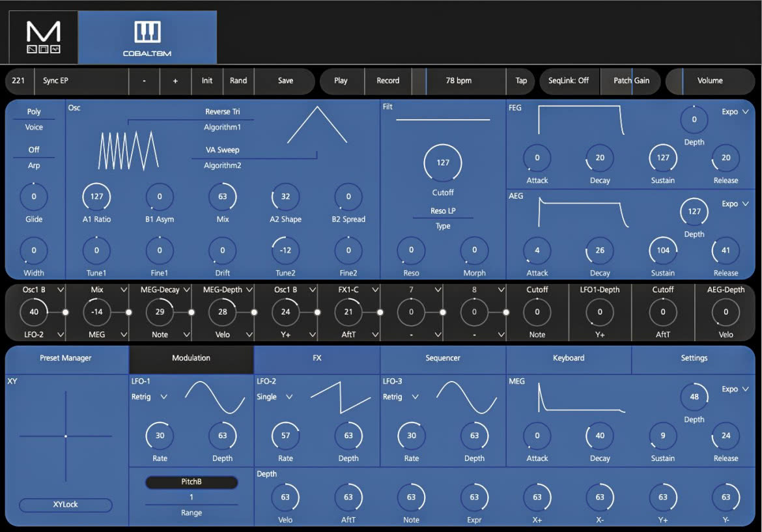Click the XY pad crosshair

click(66, 436)
